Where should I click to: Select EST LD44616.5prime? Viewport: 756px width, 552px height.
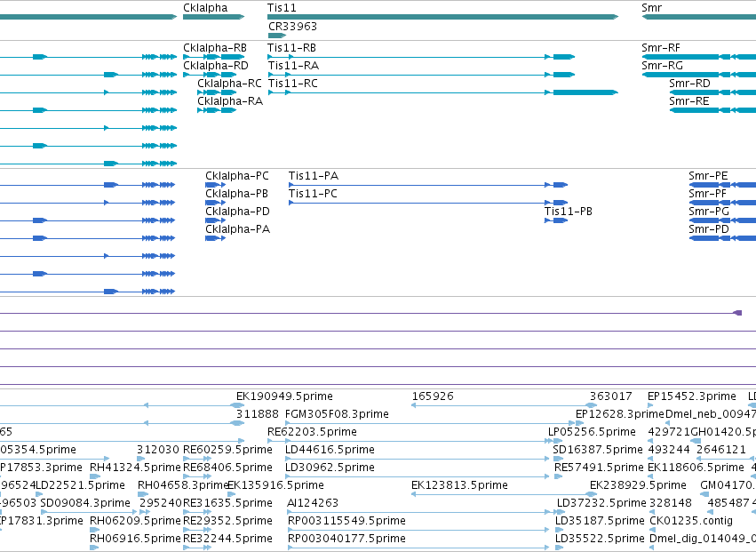(x=330, y=450)
